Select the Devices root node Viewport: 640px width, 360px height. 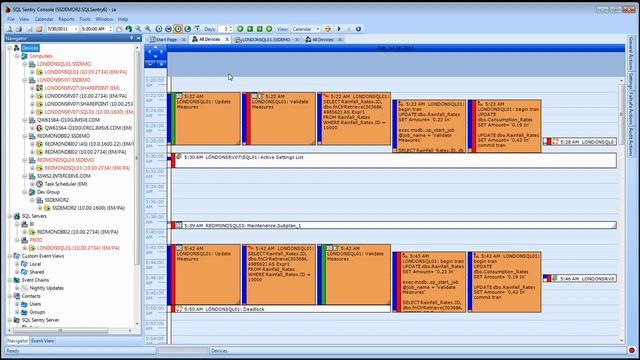coord(30,48)
